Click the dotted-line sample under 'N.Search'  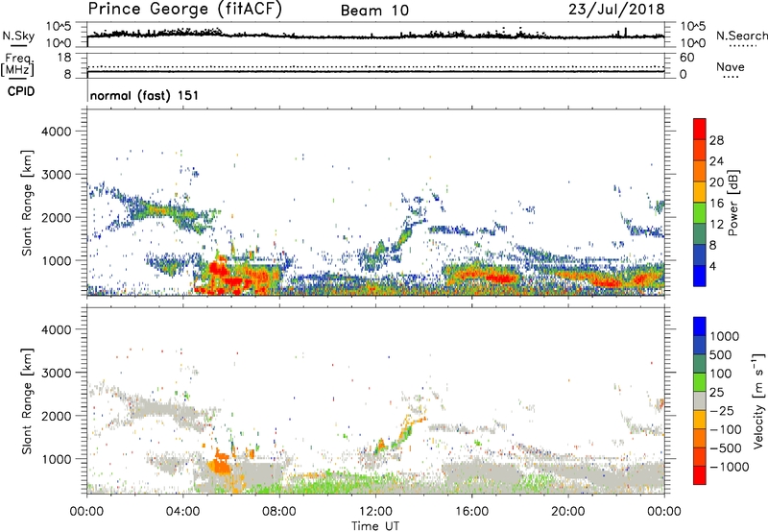[x=742, y=45]
